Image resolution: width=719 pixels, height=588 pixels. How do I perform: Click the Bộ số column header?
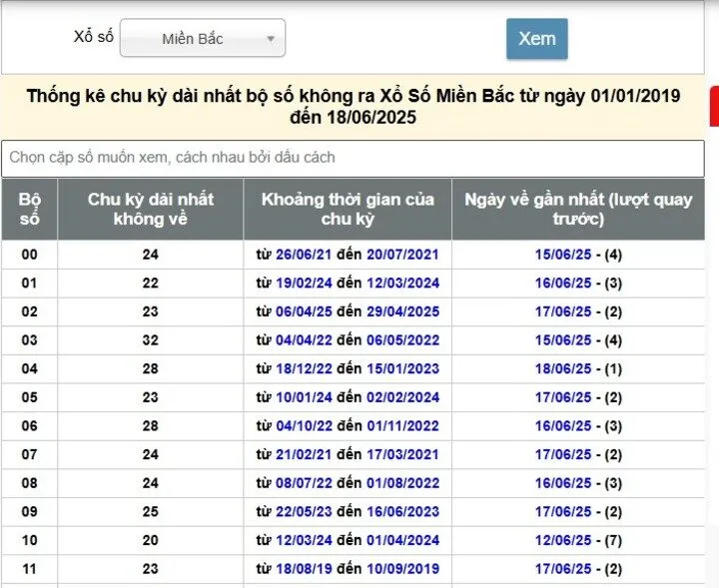(29, 210)
